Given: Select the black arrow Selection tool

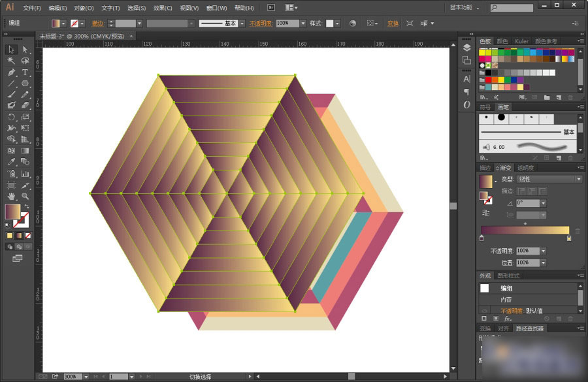Looking at the screenshot, I should pyautogui.click(x=11, y=50).
